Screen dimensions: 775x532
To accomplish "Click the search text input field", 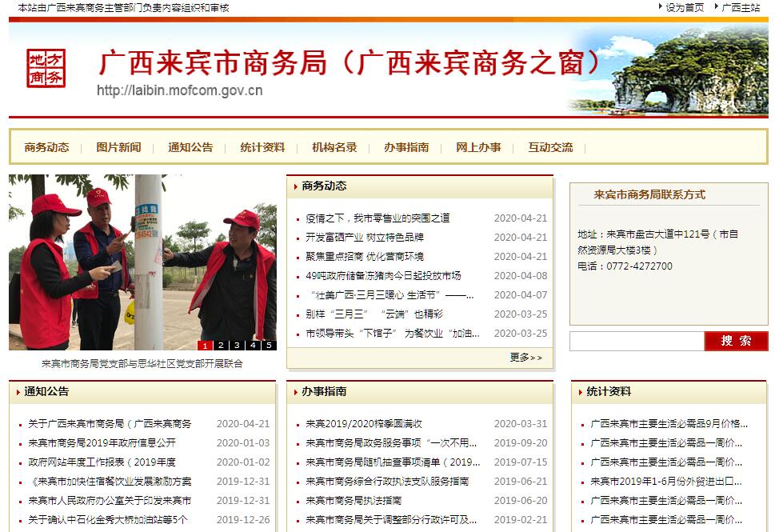I will coord(637,341).
